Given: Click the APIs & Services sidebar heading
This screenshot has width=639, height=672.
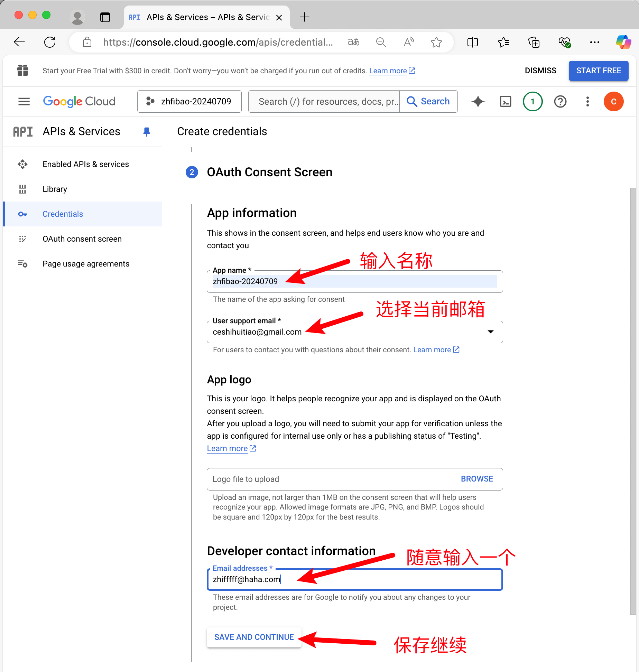Looking at the screenshot, I should tap(81, 132).
